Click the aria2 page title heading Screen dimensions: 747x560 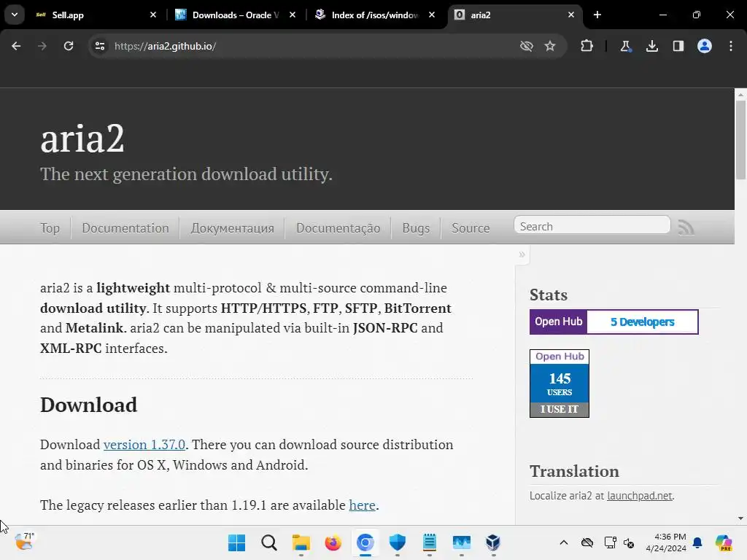[82, 139]
